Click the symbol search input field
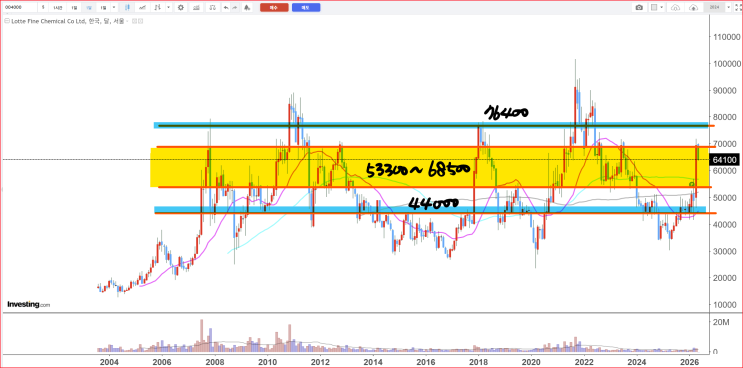 [20, 7]
